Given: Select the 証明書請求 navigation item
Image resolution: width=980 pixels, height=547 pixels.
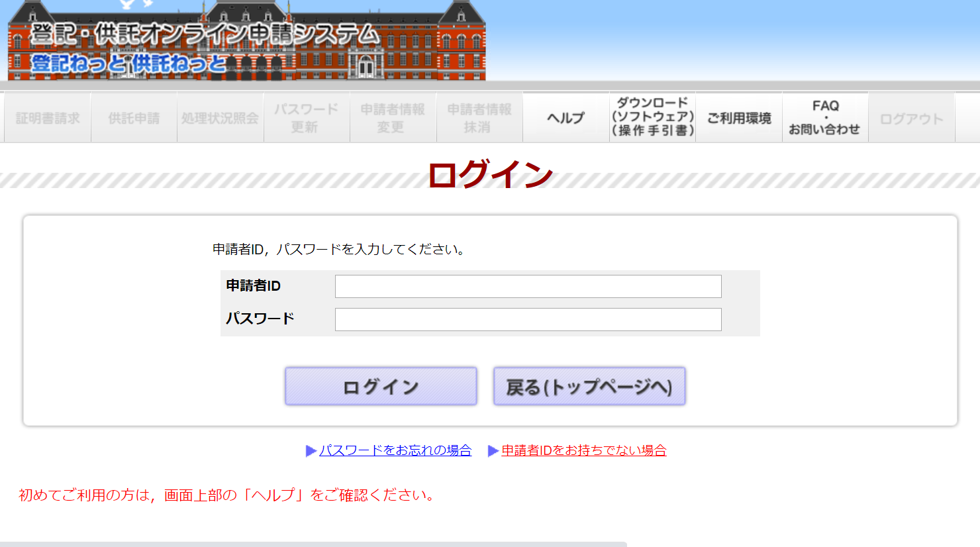Looking at the screenshot, I should pyautogui.click(x=48, y=118).
